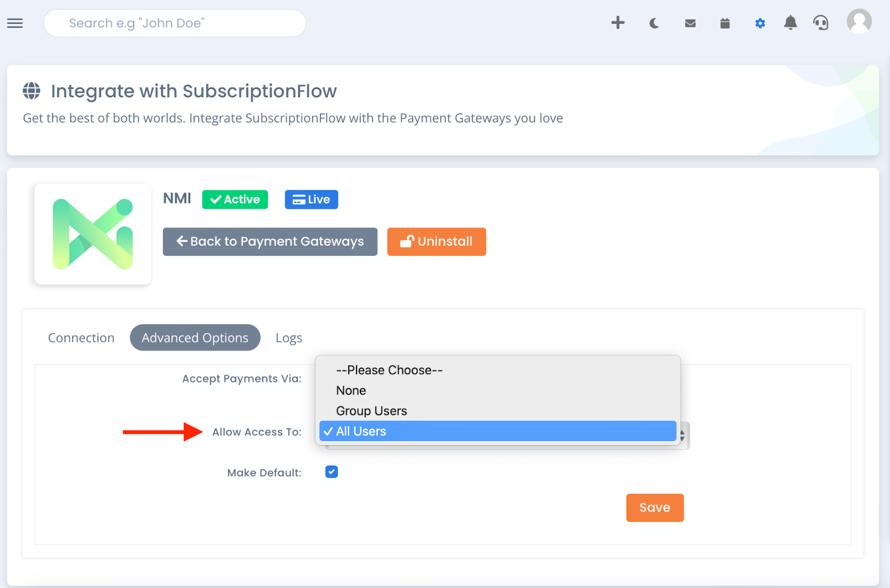Click the Live mode badge
890x588 pixels.
(x=311, y=199)
